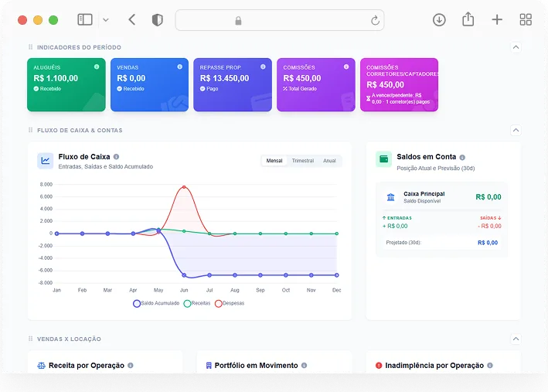Screen dimensions: 548x392
Task: Switch chart to Anual view
Action: pos(329,161)
